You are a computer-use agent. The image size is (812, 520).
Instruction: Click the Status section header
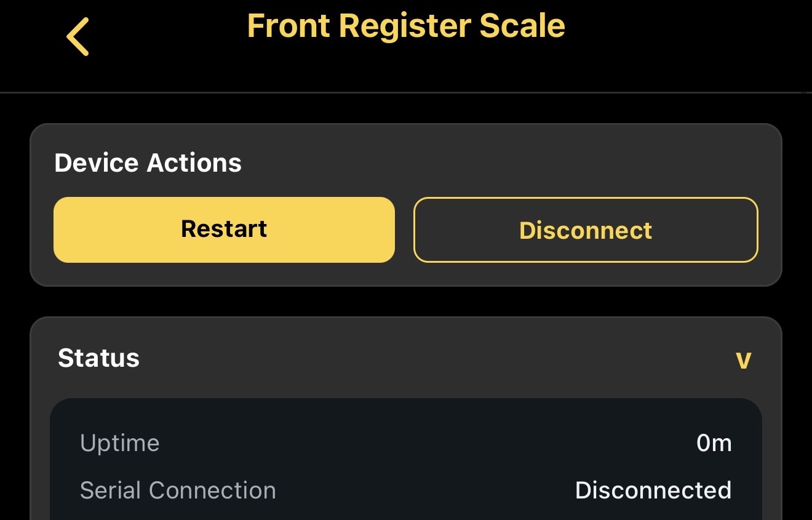[98, 358]
